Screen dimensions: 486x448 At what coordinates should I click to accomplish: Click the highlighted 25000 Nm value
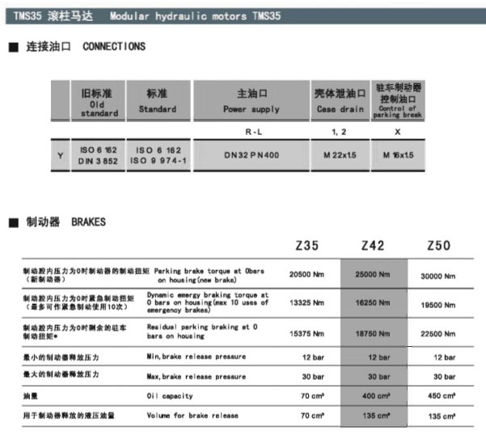click(x=373, y=276)
